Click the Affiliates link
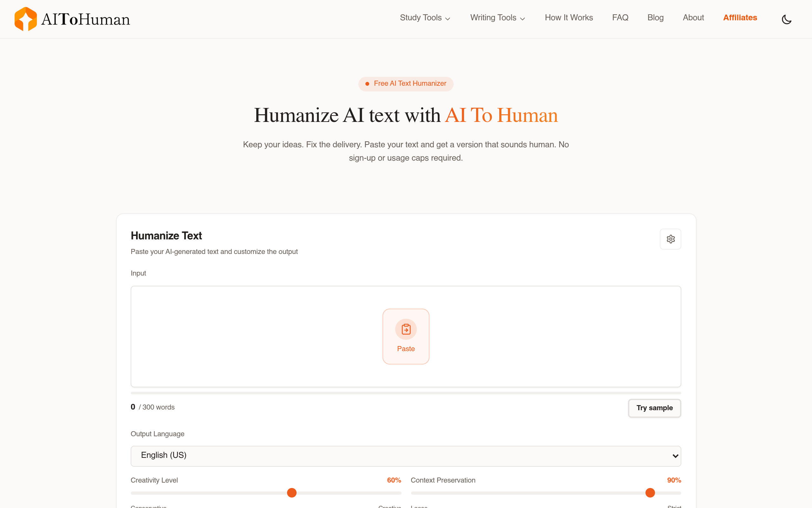Image resolution: width=812 pixels, height=508 pixels. pyautogui.click(x=740, y=18)
